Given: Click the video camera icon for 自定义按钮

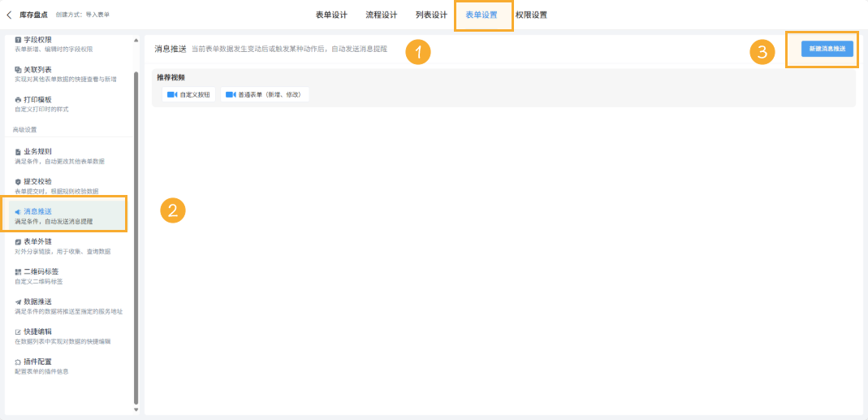Looking at the screenshot, I should click(172, 95).
